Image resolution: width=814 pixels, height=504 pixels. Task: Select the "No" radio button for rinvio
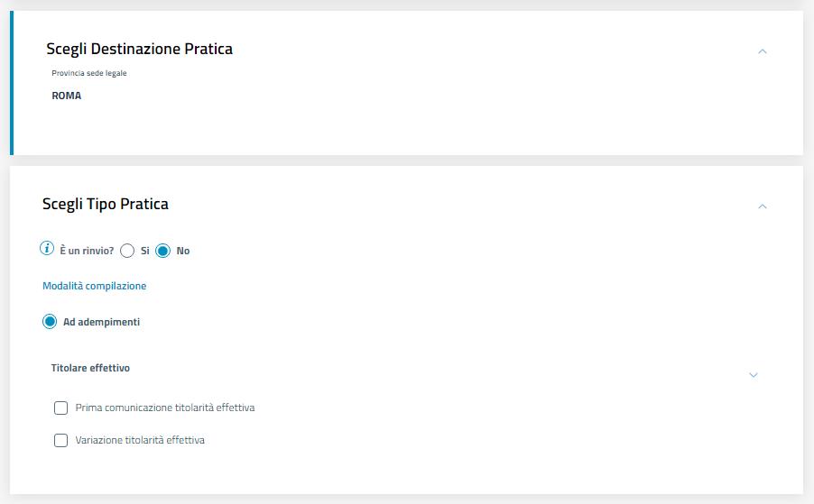163,251
